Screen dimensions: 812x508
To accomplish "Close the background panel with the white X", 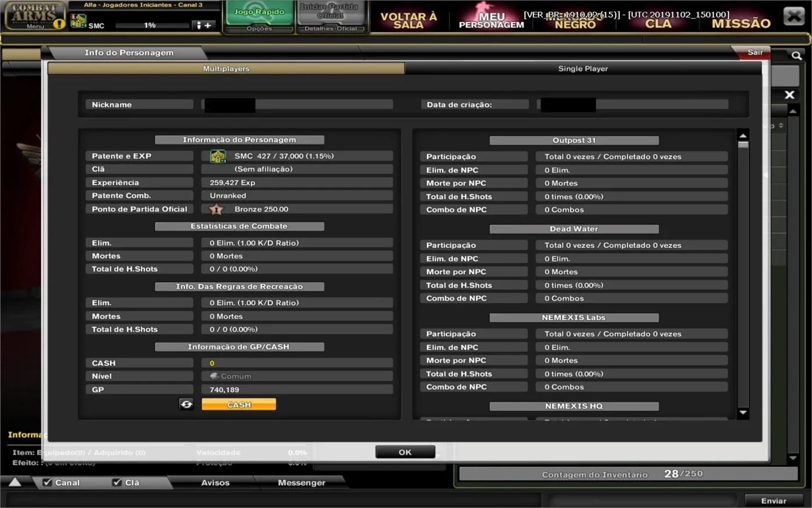I will pyautogui.click(x=789, y=95).
